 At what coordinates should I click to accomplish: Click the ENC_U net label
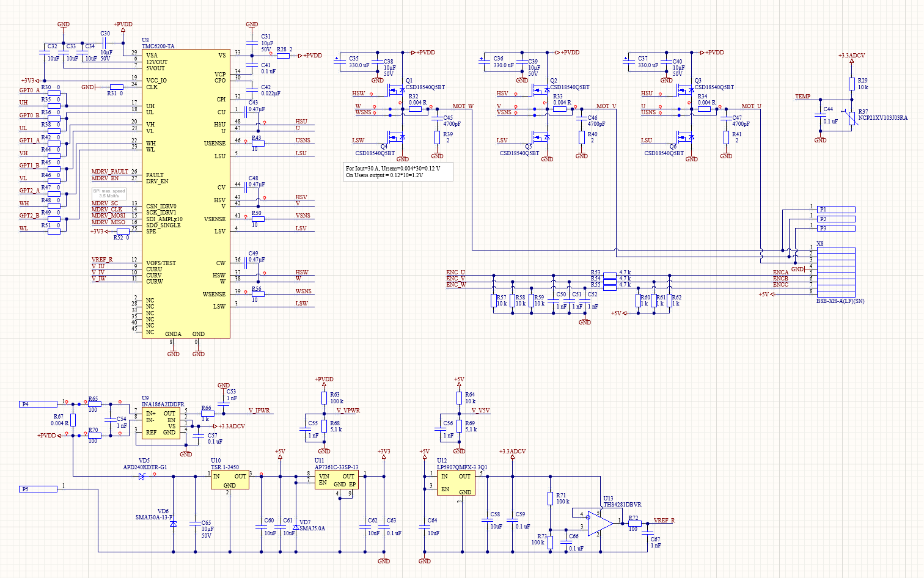pos(456,272)
